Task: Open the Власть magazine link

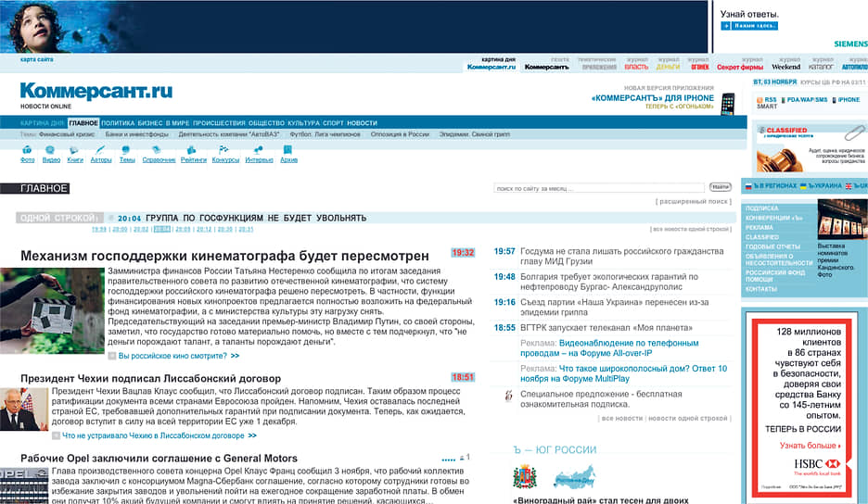Action: (x=636, y=67)
